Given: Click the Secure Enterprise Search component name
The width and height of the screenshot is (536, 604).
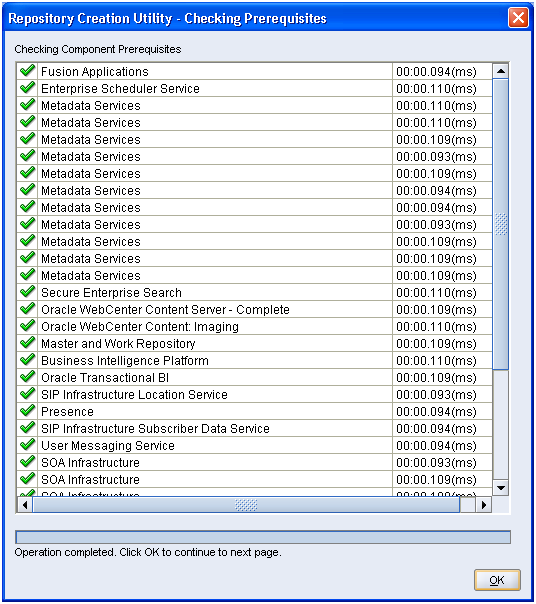Looking at the screenshot, I should tap(111, 292).
